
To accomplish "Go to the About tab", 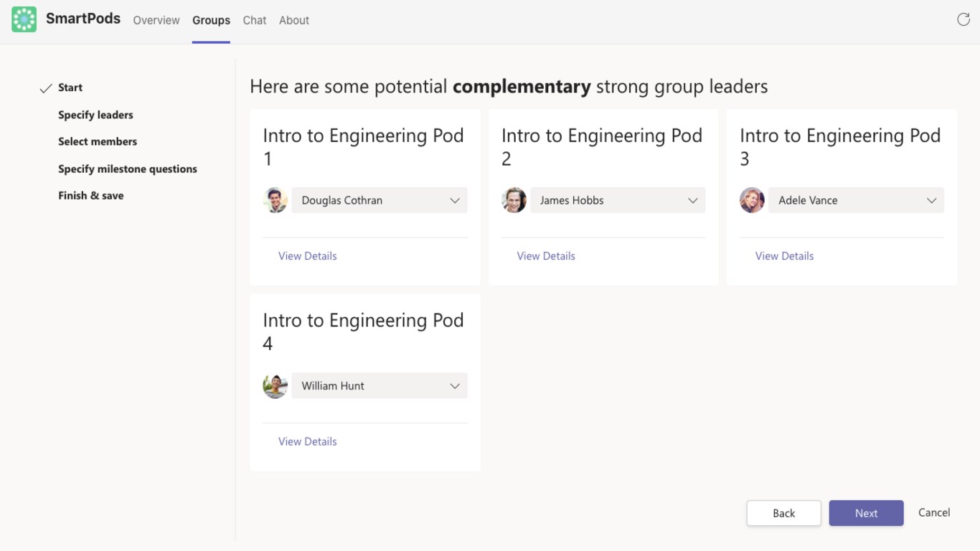I will coord(294,20).
